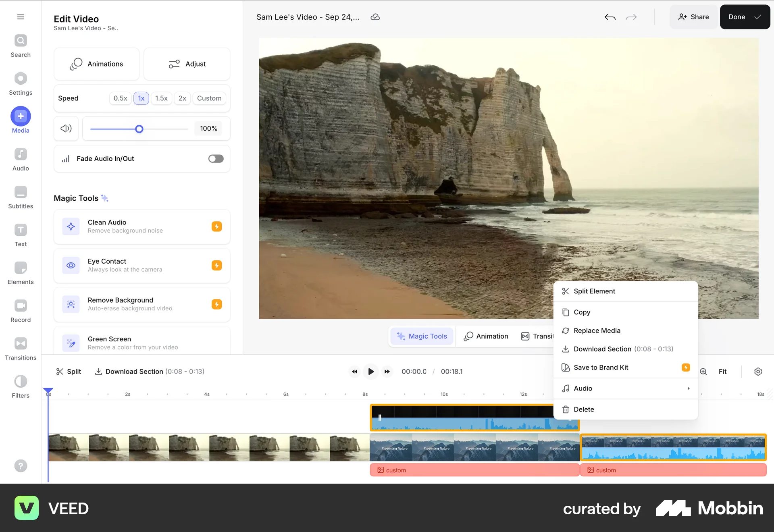Click the Share button
774x532 pixels.
point(693,17)
